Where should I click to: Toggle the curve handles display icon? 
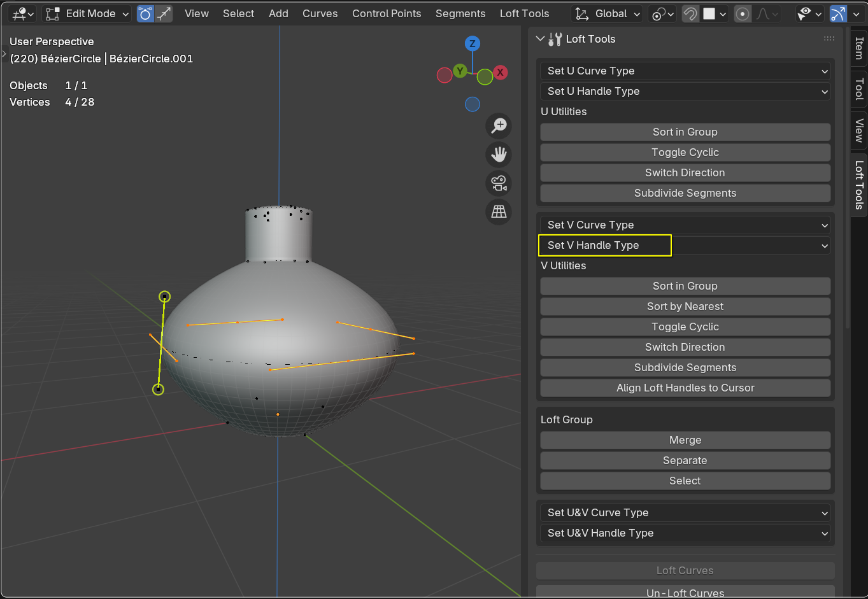click(x=145, y=13)
